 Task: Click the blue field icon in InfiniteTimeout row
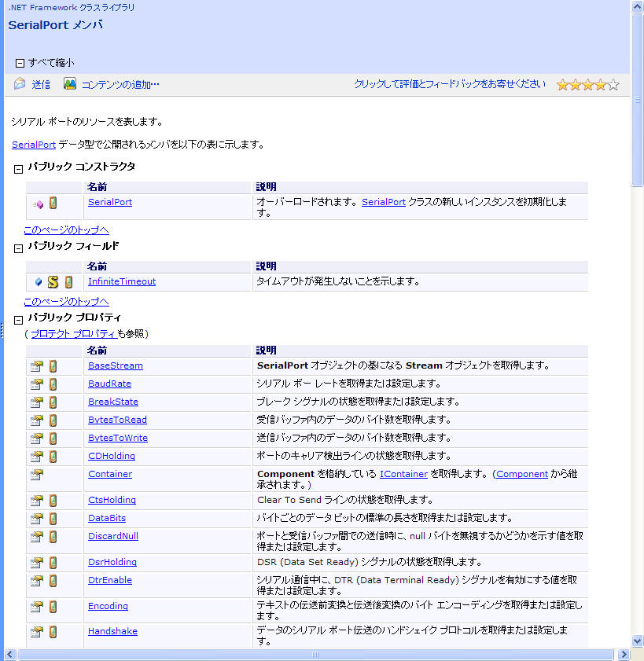coord(39,281)
